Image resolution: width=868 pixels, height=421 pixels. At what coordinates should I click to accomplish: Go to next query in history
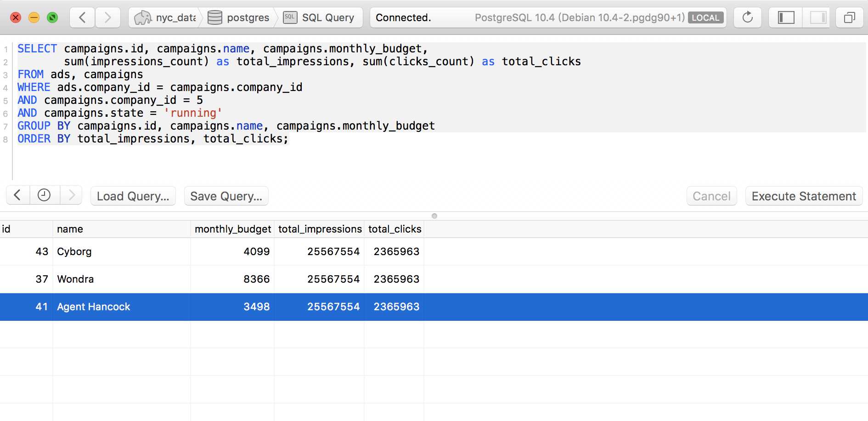[x=71, y=195]
